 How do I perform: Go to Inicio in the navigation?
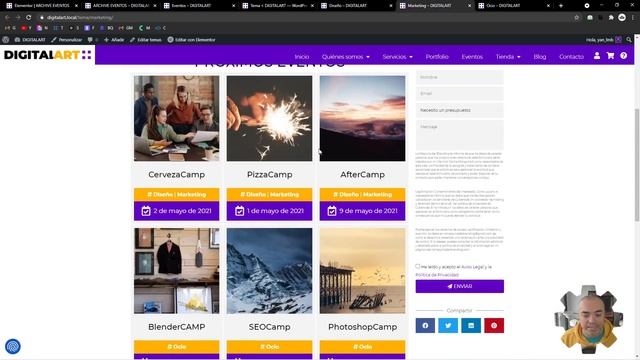(x=302, y=57)
